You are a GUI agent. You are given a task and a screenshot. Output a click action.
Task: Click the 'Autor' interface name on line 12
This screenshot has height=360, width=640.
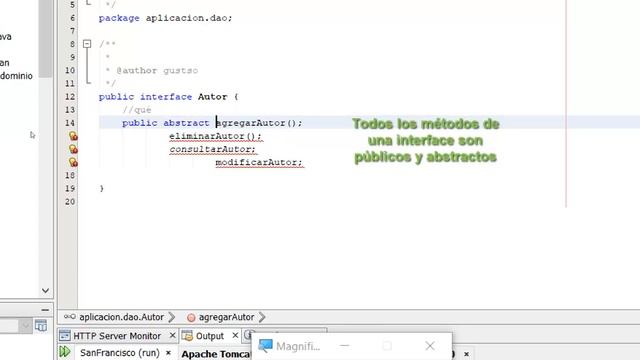coord(212,97)
